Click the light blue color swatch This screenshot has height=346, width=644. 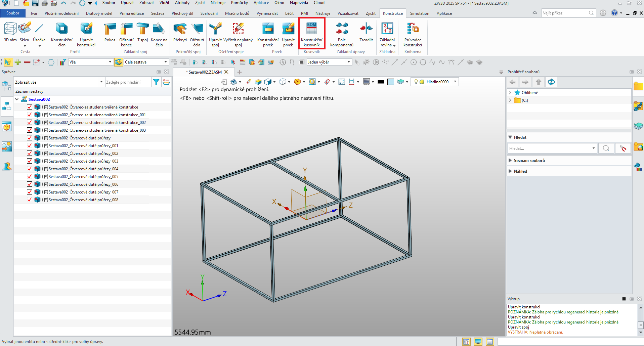click(x=390, y=82)
